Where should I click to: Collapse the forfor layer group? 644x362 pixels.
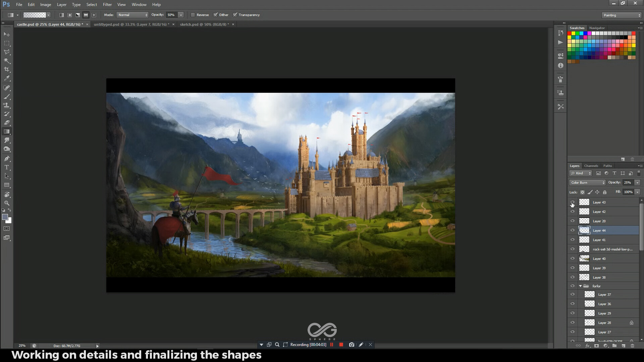tap(581, 286)
